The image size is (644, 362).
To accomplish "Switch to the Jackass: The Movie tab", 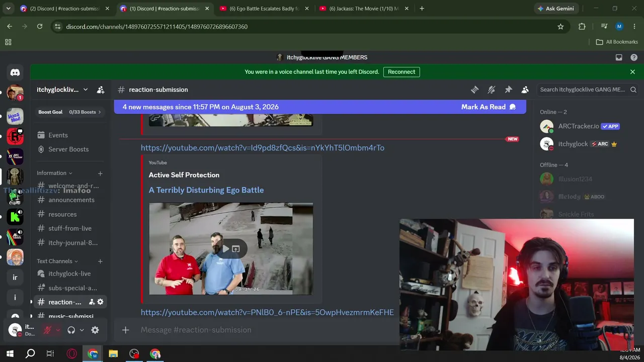I will tap(364, 9).
